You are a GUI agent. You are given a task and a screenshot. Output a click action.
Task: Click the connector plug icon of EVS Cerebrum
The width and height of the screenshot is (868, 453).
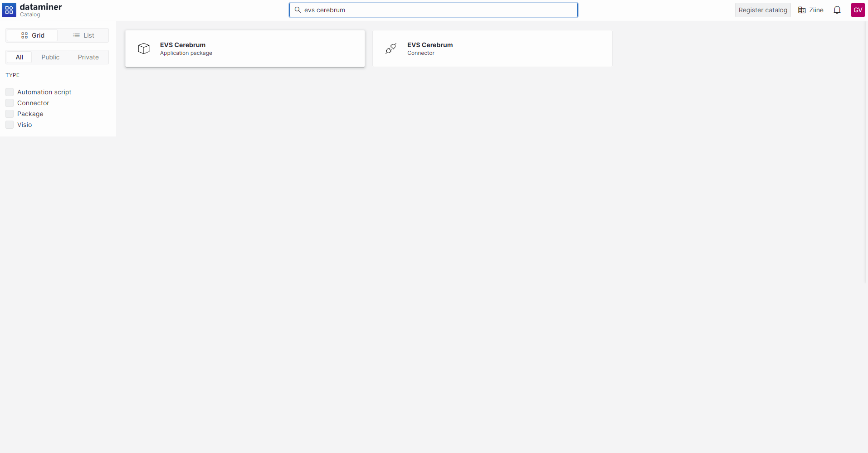click(x=391, y=49)
